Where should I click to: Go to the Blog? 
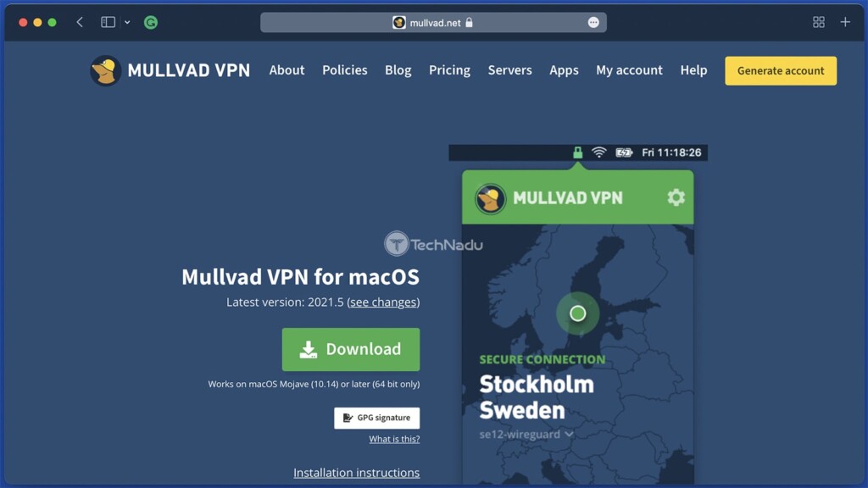point(398,70)
